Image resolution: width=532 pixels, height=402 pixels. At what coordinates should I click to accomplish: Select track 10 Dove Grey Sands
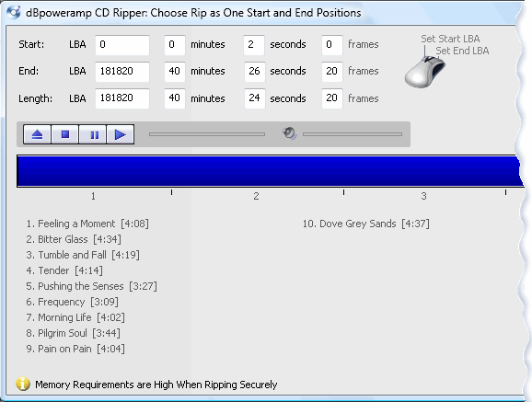point(365,224)
